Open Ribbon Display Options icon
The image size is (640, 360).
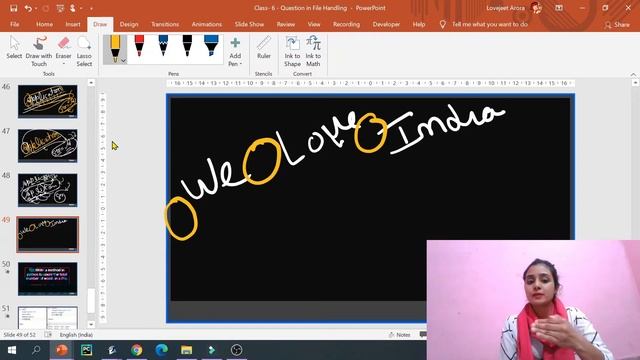(559, 8)
